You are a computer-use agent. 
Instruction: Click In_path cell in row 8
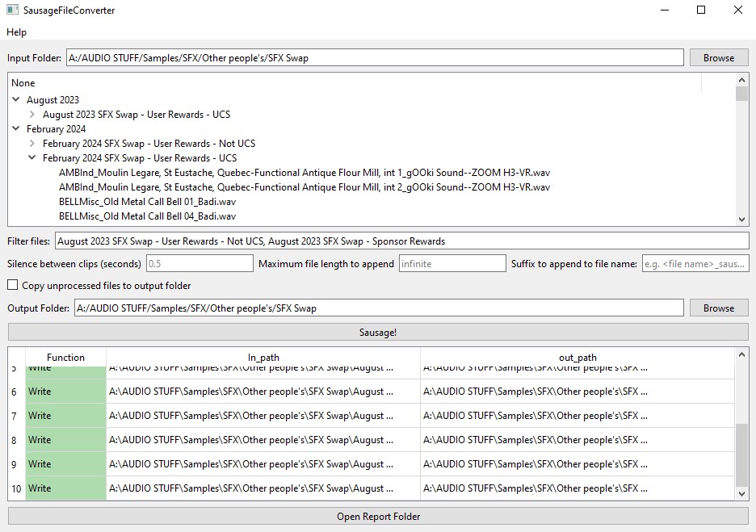pyautogui.click(x=263, y=439)
